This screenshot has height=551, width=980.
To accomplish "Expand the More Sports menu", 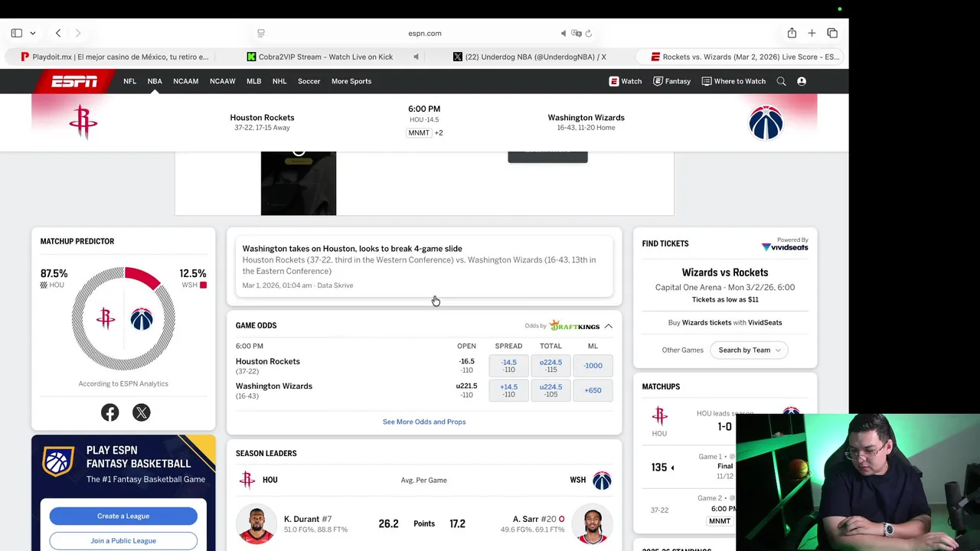I will 351,81.
